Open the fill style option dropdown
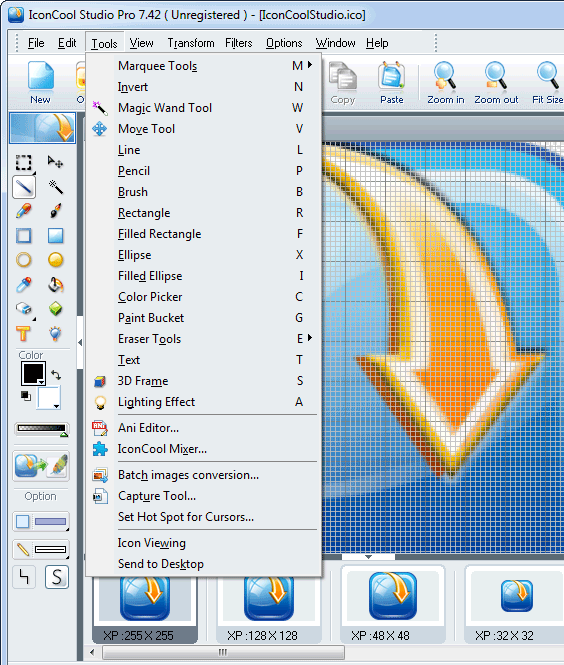The height and width of the screenshot is (665, 564). [x=41, y=522]
